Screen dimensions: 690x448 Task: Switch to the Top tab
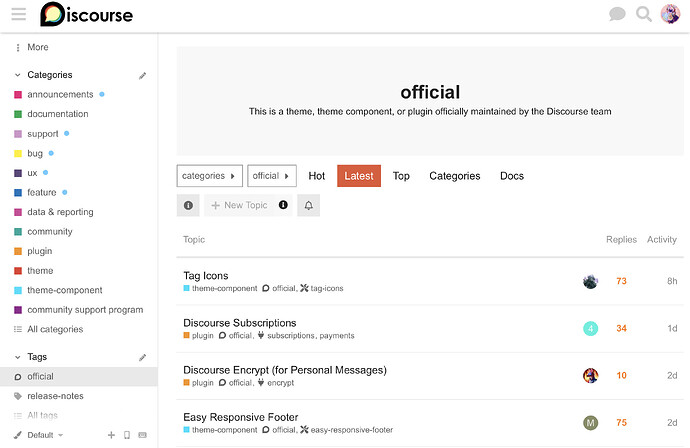tap(401, 176)
